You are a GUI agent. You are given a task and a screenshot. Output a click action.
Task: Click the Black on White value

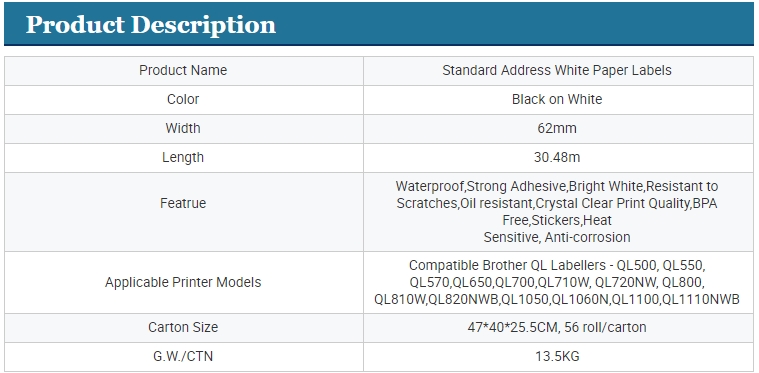click(x=557, y=99)
